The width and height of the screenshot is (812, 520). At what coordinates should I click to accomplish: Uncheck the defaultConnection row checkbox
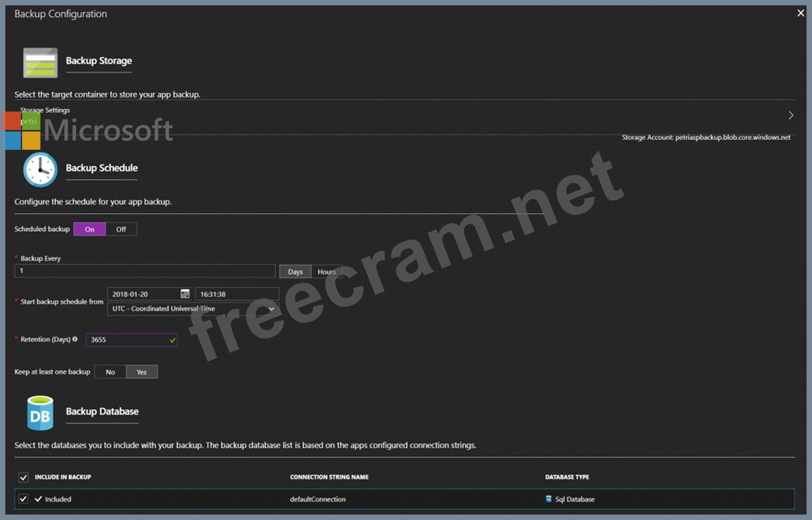tap(23, 499)
